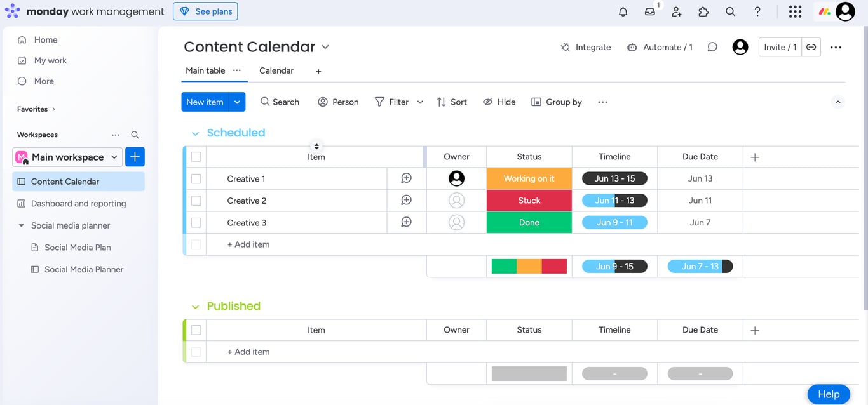The width and height of the screenshot is (868, 405).
Task: Click Add item under Published group
Action: [x=248, y=351]
